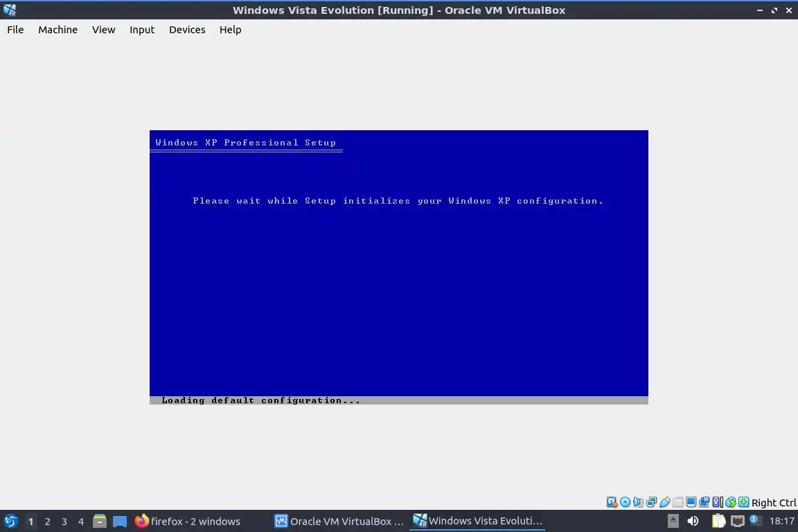The image size is (798, 532).
Task: Click the mouse integration indicator icon
Action: 731,502
